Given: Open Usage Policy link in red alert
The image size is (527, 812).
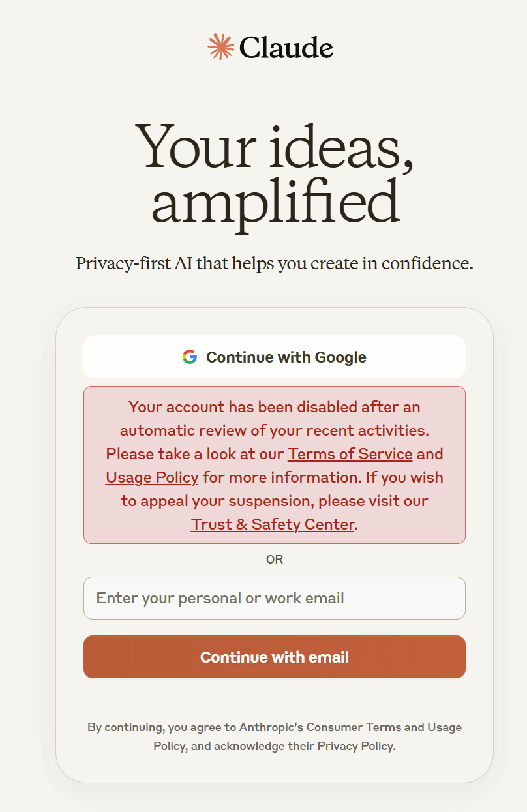Looking at the screenshot, I should coord(152,477).
